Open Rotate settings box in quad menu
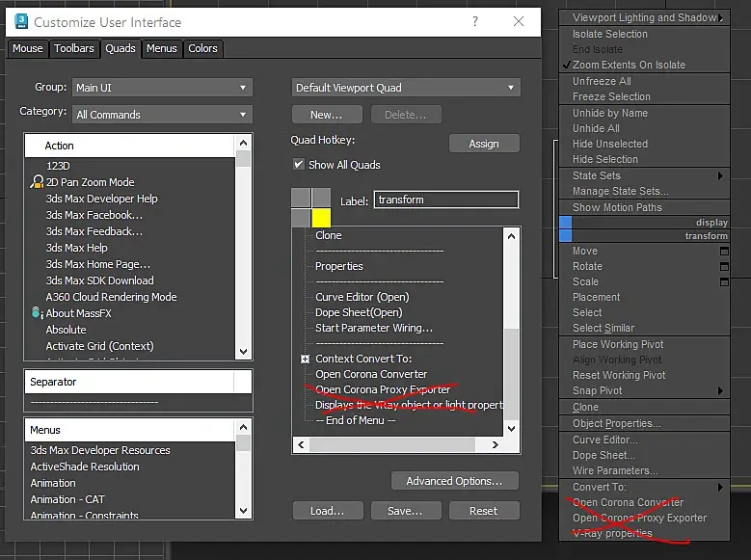This screenshot has width=751, height=560. click(x=724, y=266)
